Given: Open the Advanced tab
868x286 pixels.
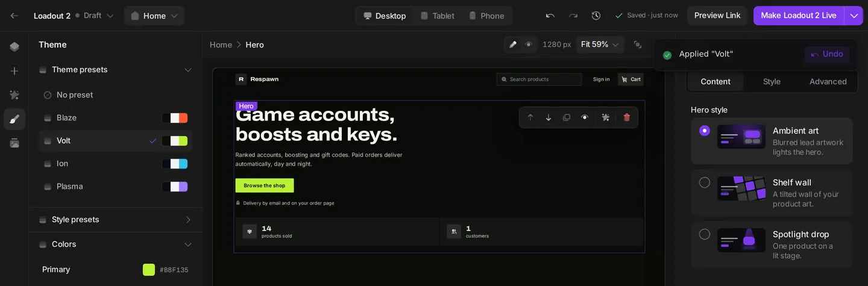Looking at the screenshot, I should point(828,81).
